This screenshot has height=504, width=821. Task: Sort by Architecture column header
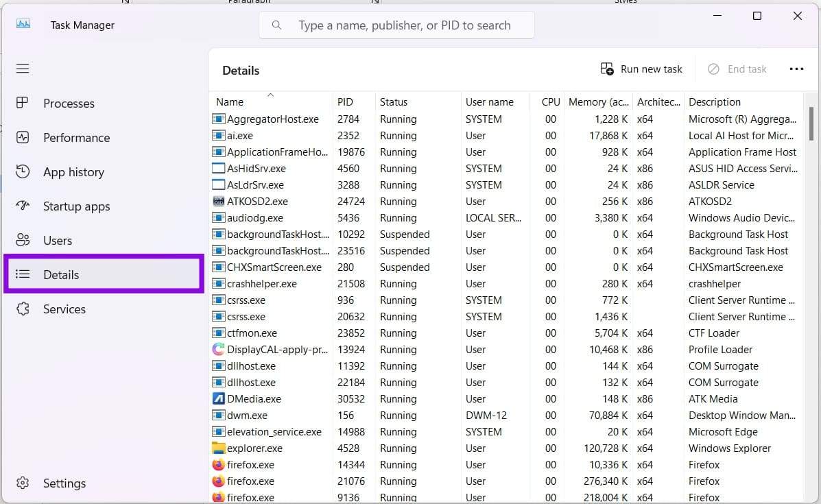pyautogui.click(x=658, y=101)
